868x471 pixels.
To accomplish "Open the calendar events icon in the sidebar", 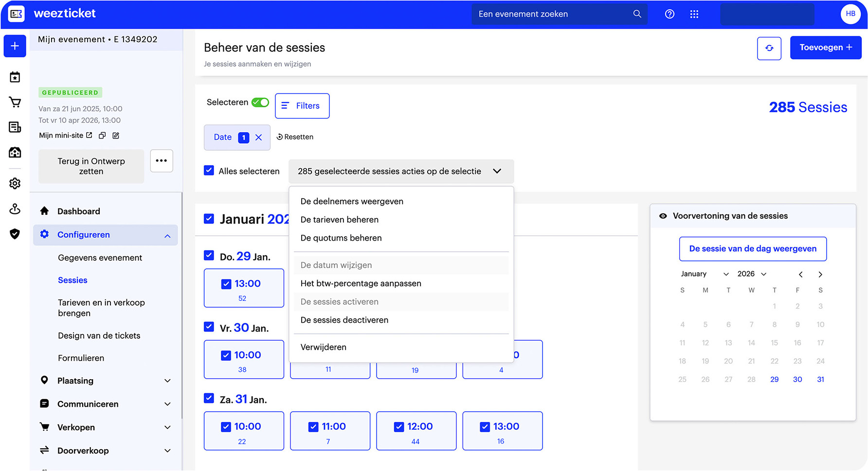I will [x=15, y=77].
